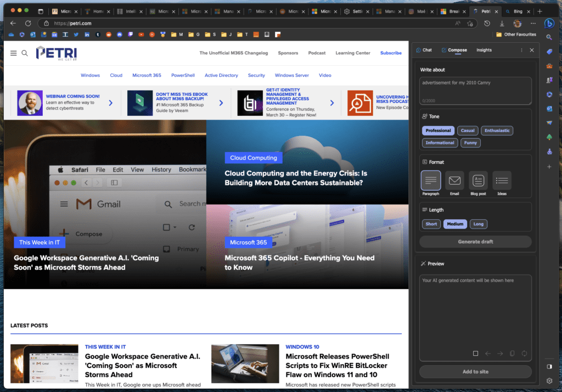Click the Petri site search magnifier
562x392 pixels.
point(25,53)
